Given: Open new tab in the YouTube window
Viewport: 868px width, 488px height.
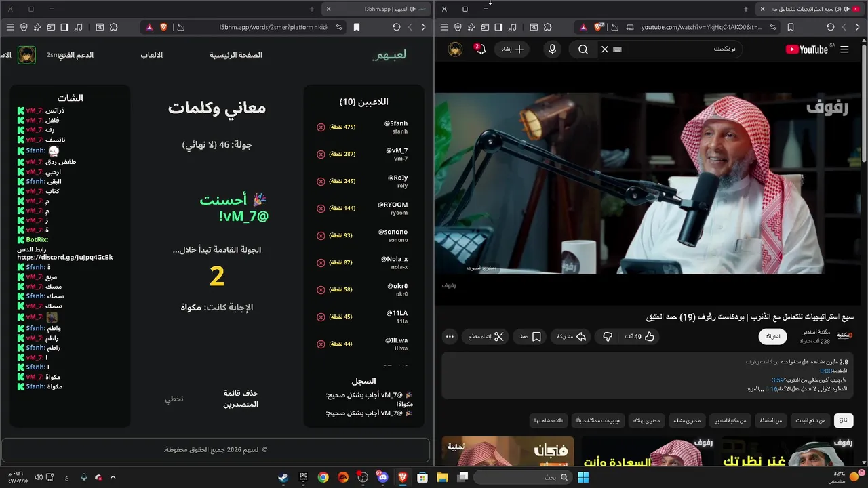Looking at the screenshot, I should [x=746, y=9].
